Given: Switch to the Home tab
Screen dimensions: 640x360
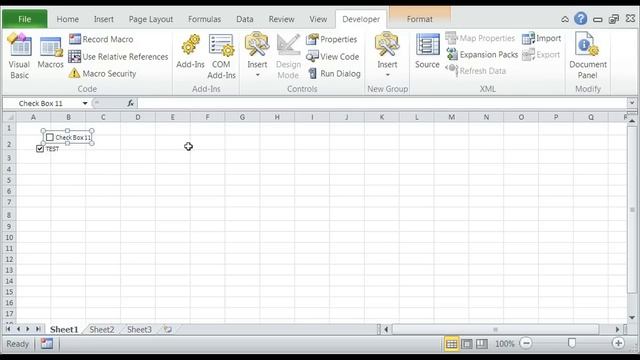Looking at the screenshot, I should coord(67,19).
